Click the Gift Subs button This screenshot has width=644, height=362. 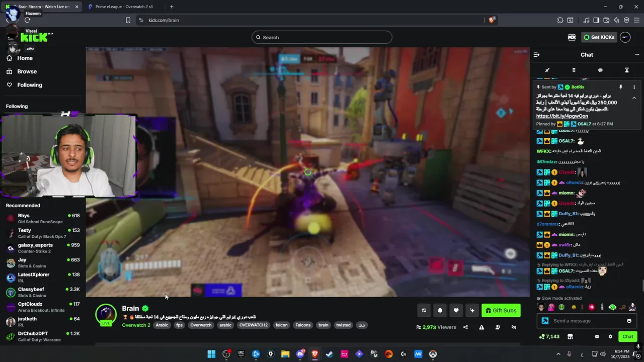(x=501, y=311)
